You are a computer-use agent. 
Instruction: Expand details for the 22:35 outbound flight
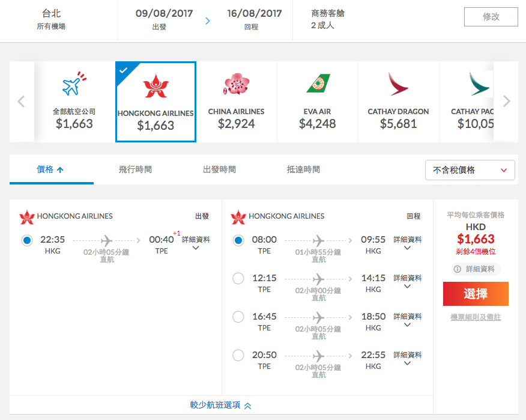(x=196, y=243)
